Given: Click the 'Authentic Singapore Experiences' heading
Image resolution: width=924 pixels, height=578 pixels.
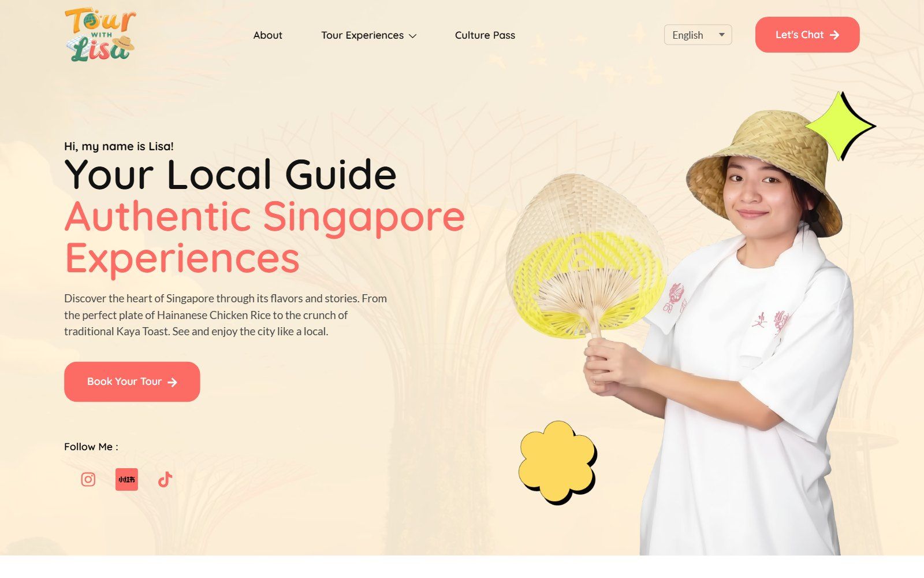Looking at the screenshot, I should point(264,237).
